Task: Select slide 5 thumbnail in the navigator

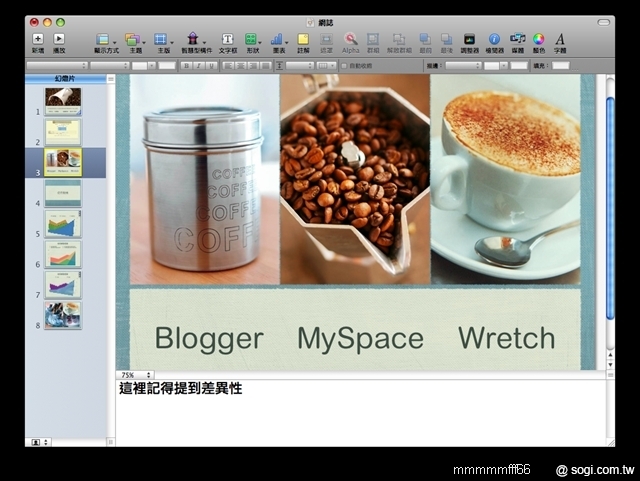Action: [62, 223]
